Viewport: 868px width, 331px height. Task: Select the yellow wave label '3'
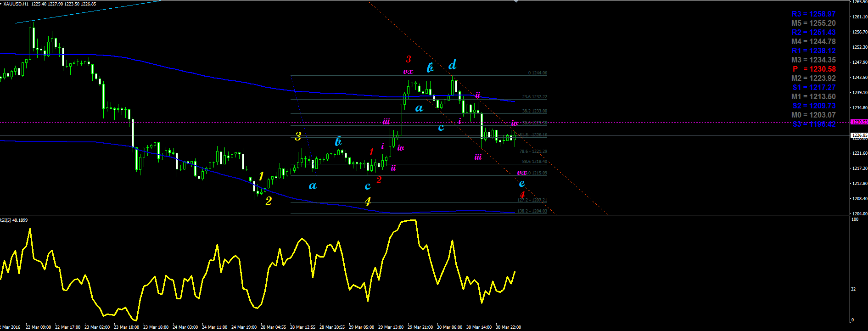tap(298, 136)
